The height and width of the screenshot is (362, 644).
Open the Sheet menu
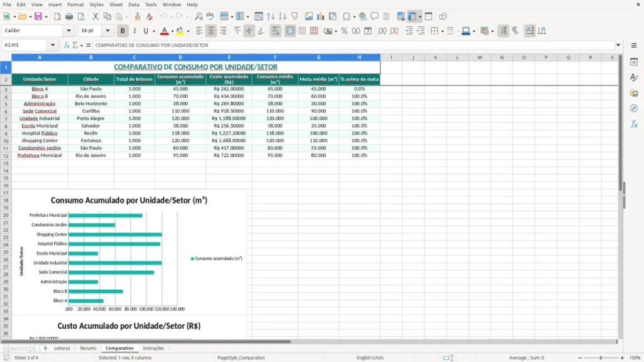tap(116, 4)
